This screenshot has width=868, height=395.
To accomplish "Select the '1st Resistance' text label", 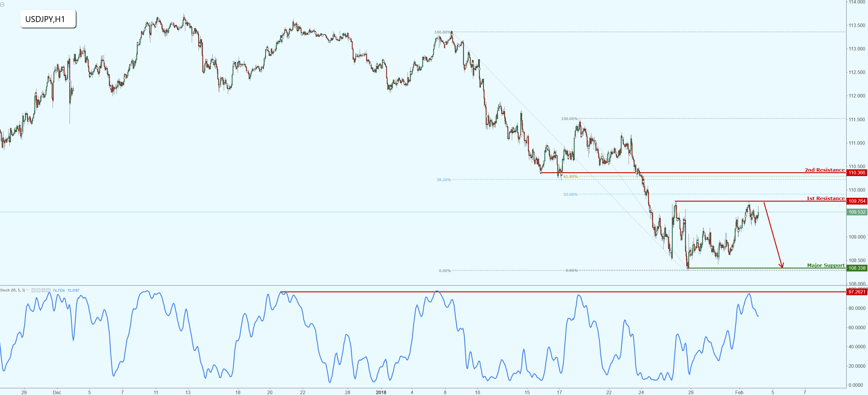I will pyautogui.click(x=825, y=198).
